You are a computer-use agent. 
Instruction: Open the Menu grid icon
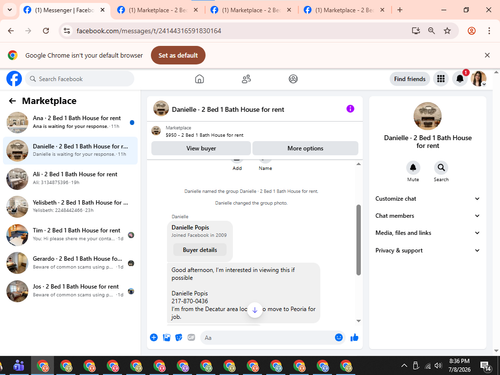click(441, 79)
